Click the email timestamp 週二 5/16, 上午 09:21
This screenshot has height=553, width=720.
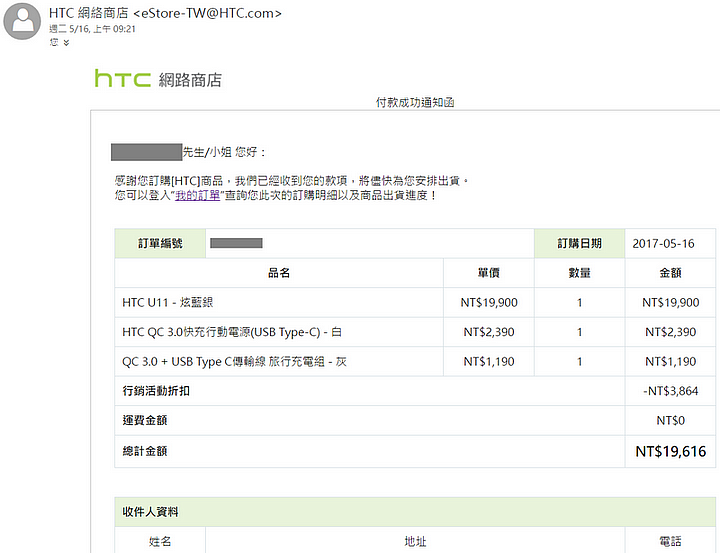92,29
